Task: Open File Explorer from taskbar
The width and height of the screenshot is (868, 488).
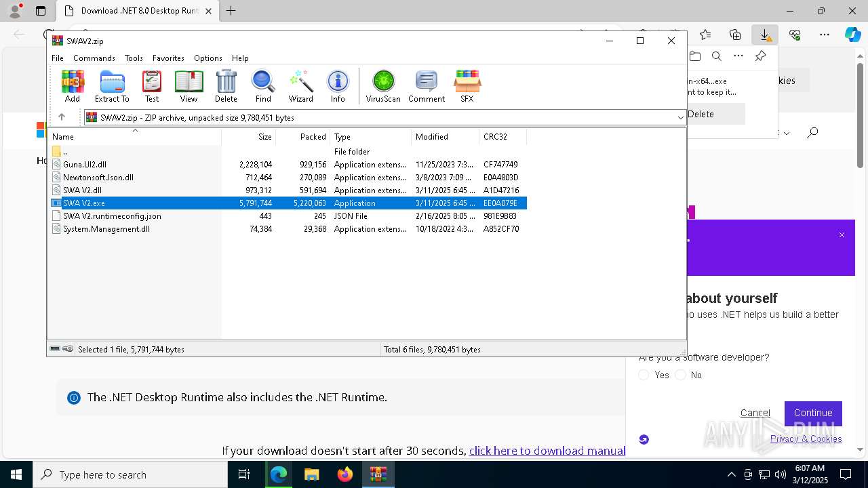Action: point(311,474)
